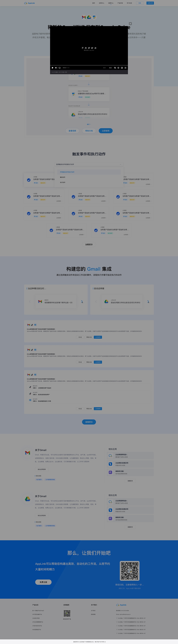Viewport: 178px width, 644px height.
Task: Open 选择触发动作或者执行动作 dropdown
Action: 89,164
